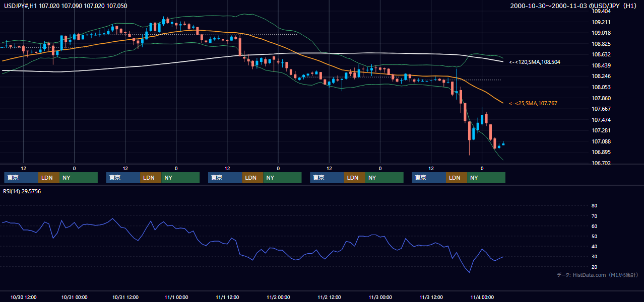The width and height of the screenshot is (644, 302).
Task: Select the 11/1 12:00 date label
Action: (x=227, y=297)
